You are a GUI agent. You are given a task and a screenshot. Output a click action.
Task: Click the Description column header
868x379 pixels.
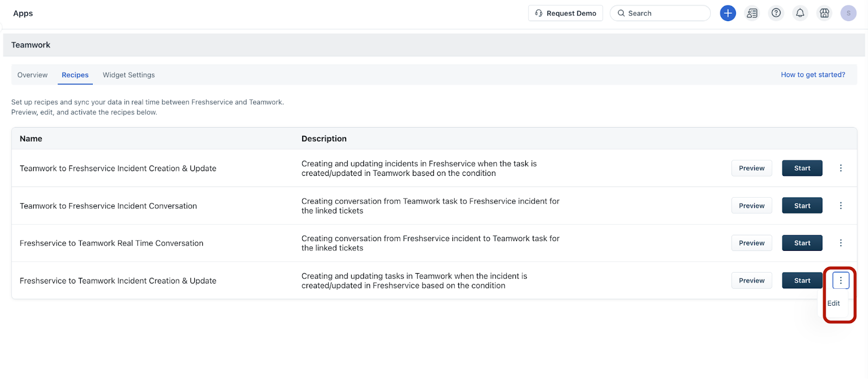pos(324,138)
